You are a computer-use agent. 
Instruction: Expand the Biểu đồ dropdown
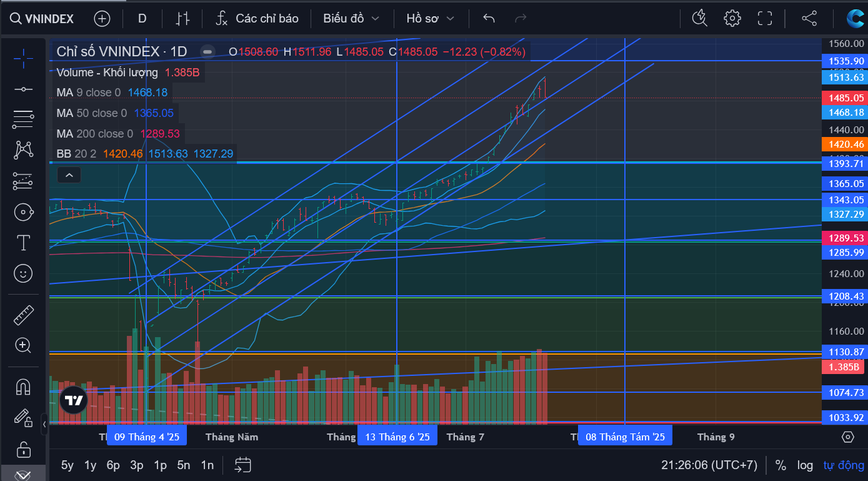tap(351, 18)
